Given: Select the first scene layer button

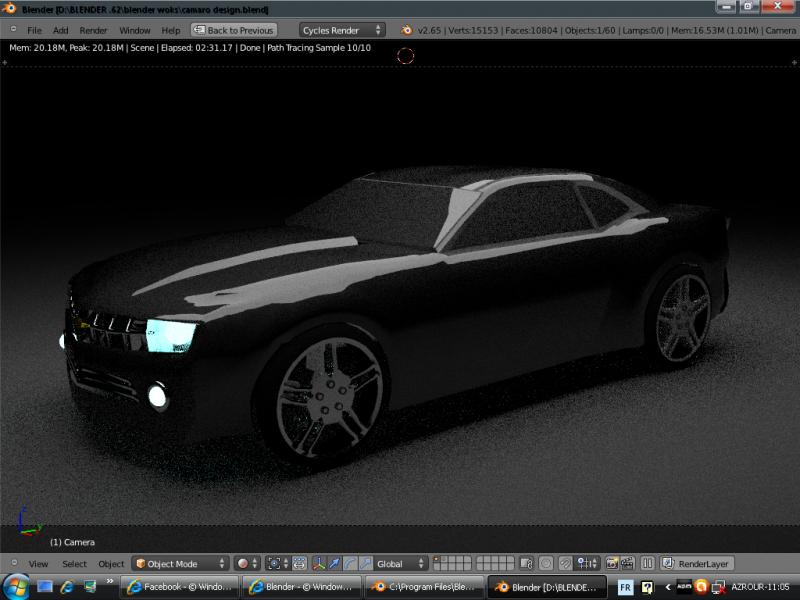Looking at the screenshot, I should tap(437, 560).
